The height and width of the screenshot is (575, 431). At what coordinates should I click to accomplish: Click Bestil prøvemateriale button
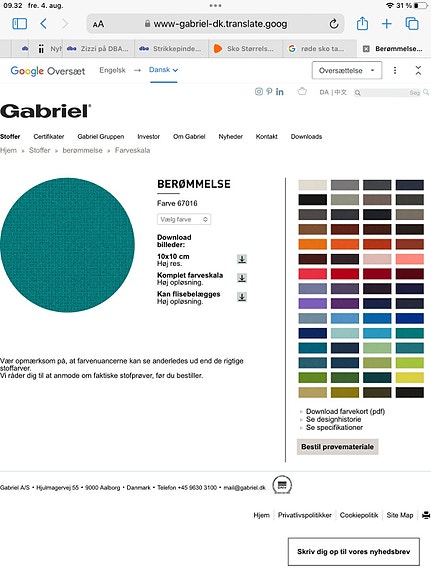click(x=337, y=447)
